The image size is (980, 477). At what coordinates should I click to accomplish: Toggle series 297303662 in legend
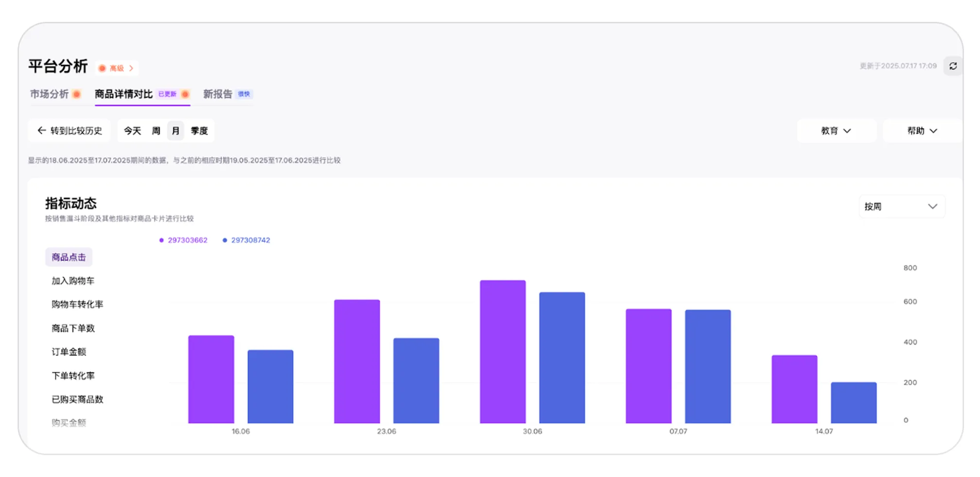point(183,240)
